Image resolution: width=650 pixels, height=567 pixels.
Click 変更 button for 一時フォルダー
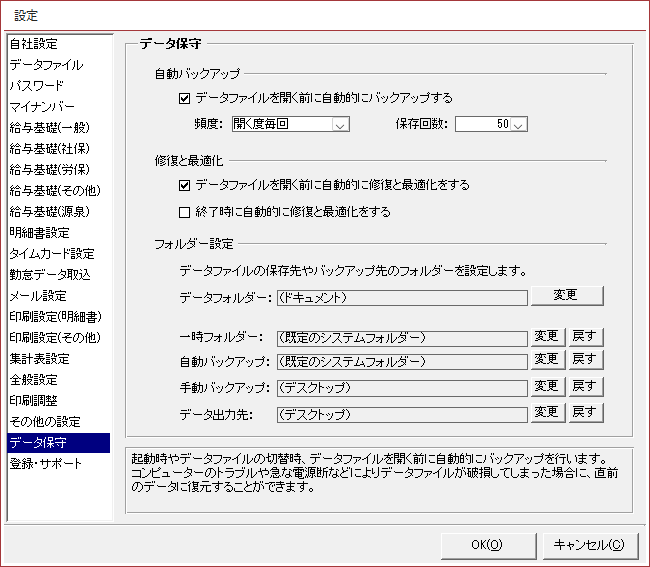click(x=547, y=336)
